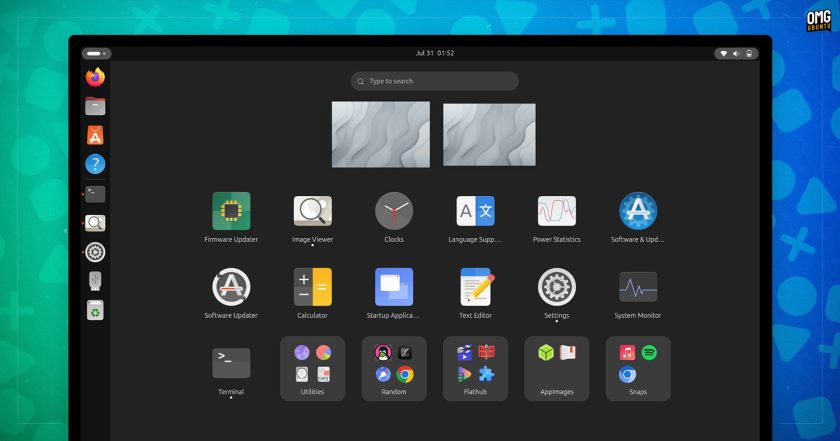Click the Type to search field
840x441 pixels.
[x=434, y=81]
